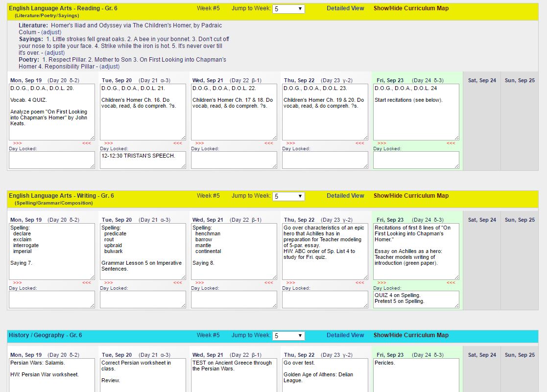
Task: Click the >>> arrow under Wednesday's Reading plan
Action: click(200, 143)
